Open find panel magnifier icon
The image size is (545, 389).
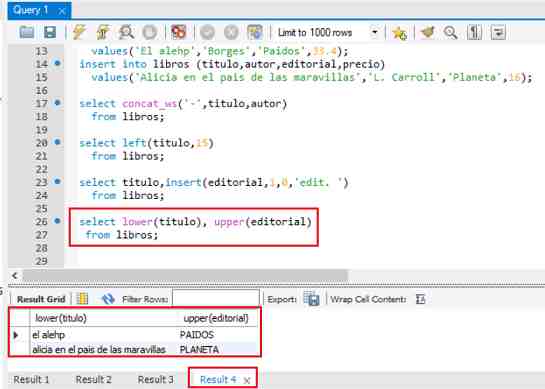[450, 33]
